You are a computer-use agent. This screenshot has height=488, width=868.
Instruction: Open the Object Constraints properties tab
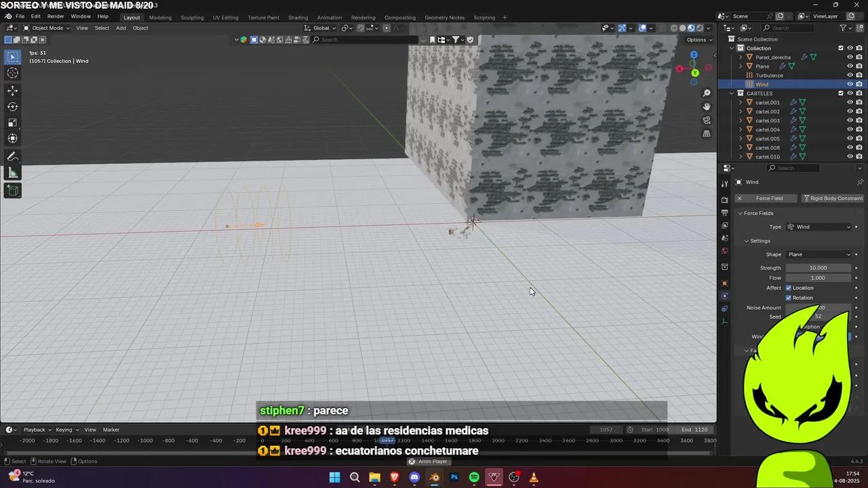tap(725, 308)
